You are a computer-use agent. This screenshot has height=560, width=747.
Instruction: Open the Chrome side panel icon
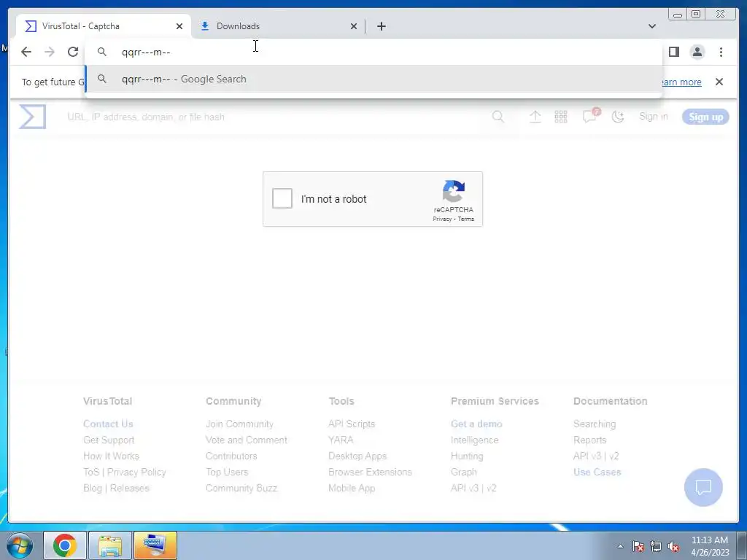(673, 52)
